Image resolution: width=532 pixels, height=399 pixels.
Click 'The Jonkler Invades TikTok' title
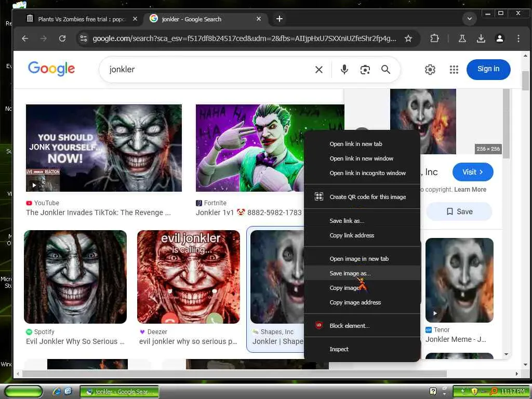(98, 212)
